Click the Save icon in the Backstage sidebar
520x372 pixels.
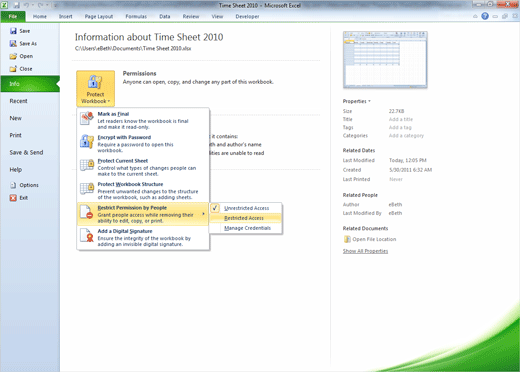tap(13, 31)
